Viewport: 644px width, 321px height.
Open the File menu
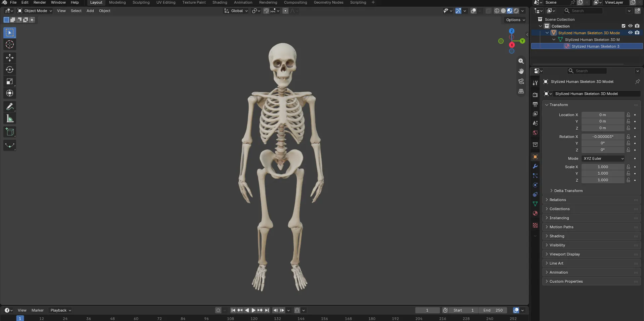coord(13,2)
